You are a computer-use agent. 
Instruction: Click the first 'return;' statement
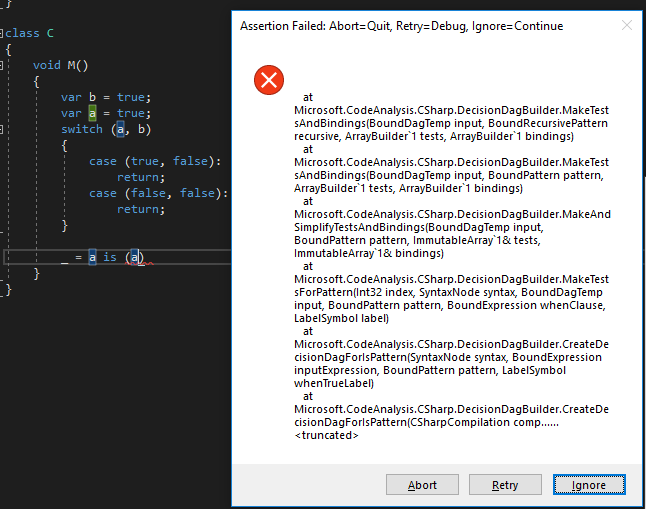pyautogui.click(x=141, y=177)
